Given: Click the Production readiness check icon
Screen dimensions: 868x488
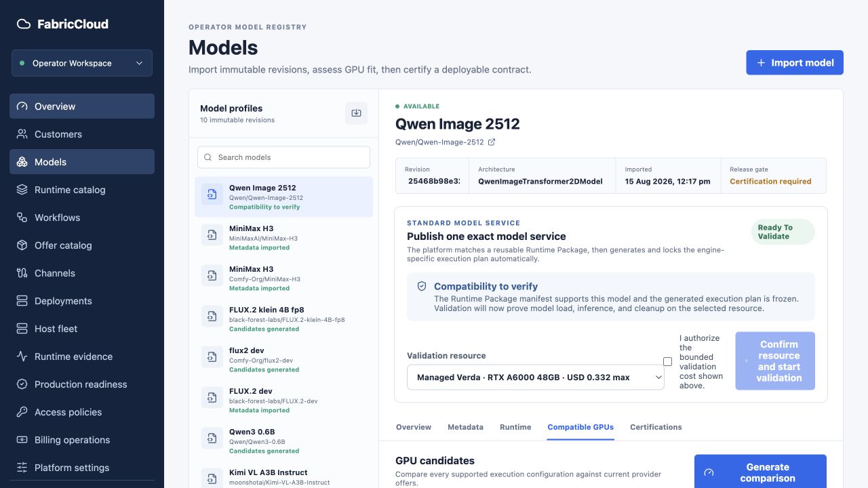Looking at the screenshot, I should coord(22,384).
